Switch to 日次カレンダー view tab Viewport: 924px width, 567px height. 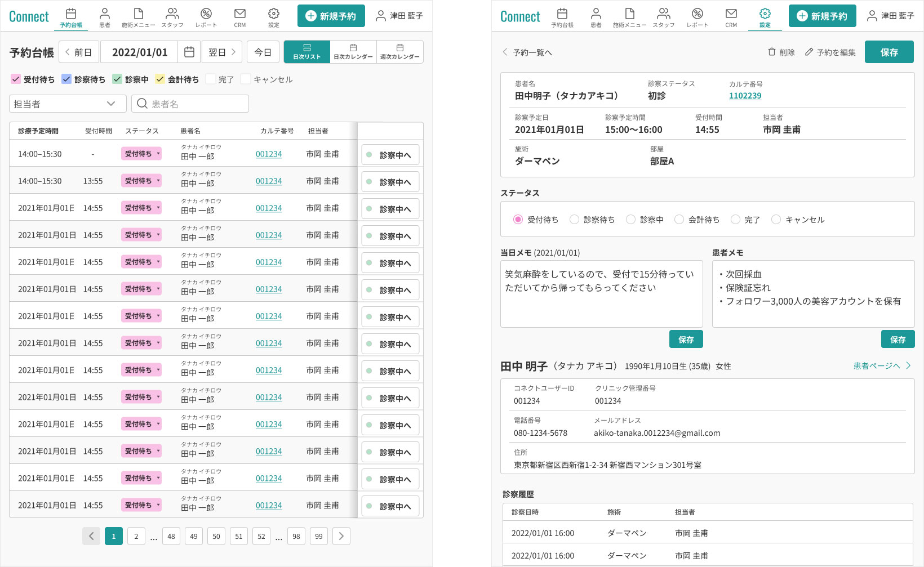coord(353,52)
